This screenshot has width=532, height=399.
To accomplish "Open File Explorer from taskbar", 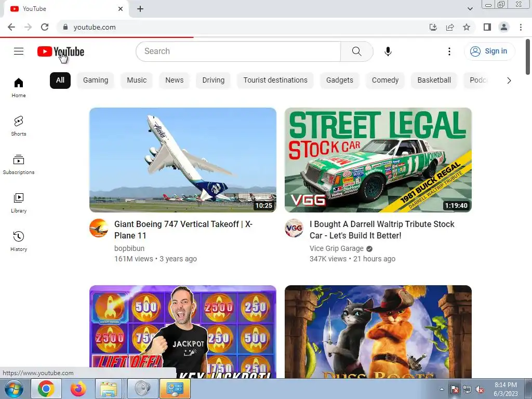I will (109, 389).
